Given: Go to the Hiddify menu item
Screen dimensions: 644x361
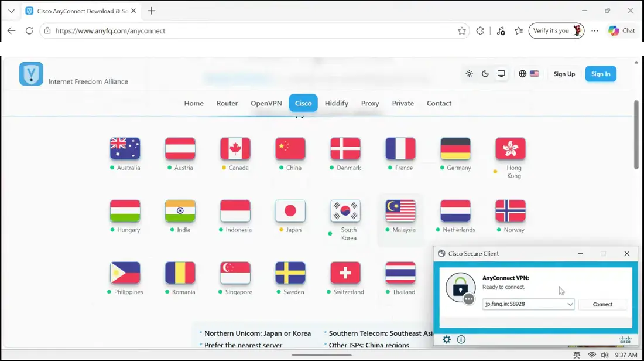Looking at the screenshot, I should [x=337, y=103].
